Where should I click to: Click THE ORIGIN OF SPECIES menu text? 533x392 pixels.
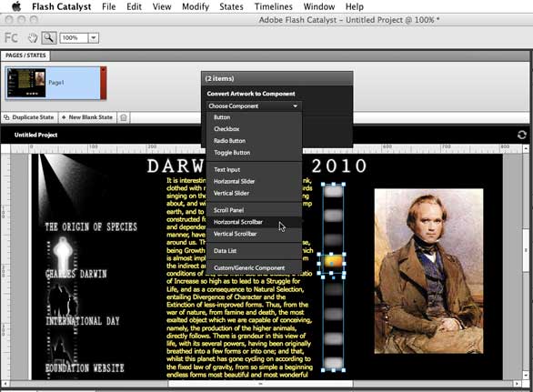pos(91,226)
